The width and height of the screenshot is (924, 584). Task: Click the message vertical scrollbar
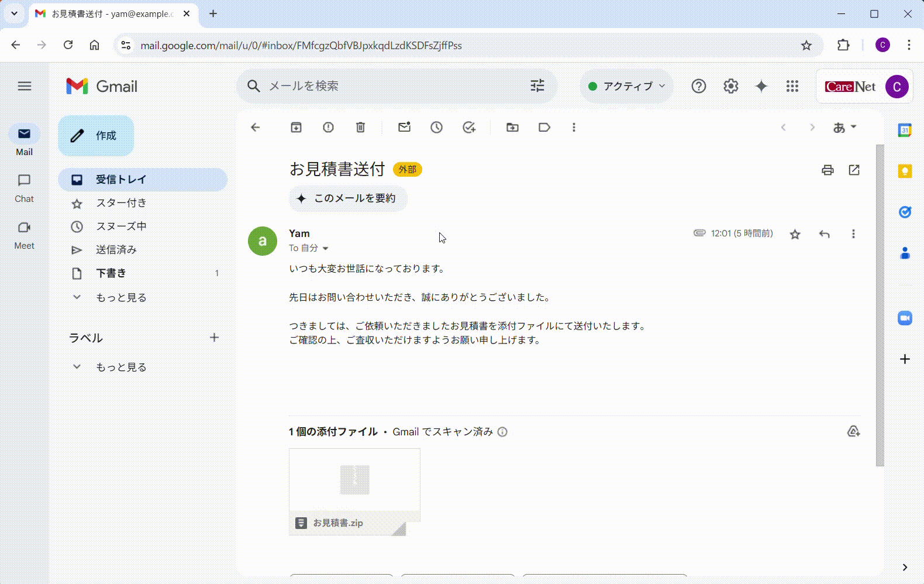[880, 305]
